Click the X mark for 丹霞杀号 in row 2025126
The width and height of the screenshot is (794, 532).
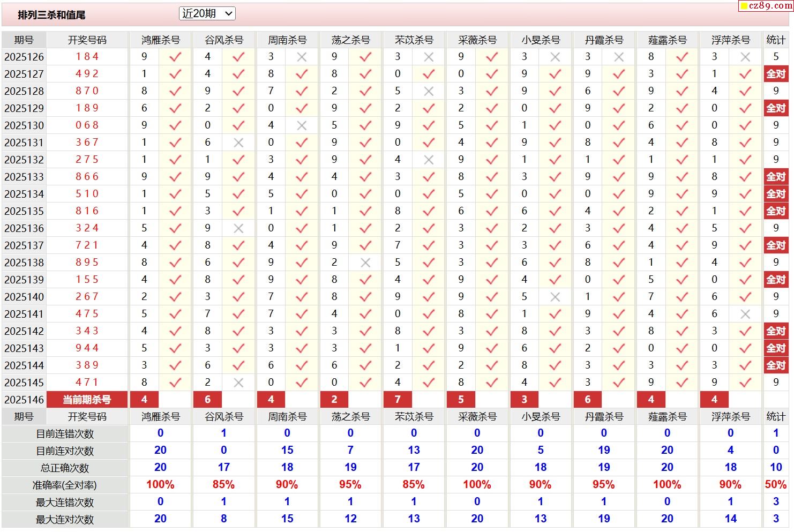pos(619,57)
